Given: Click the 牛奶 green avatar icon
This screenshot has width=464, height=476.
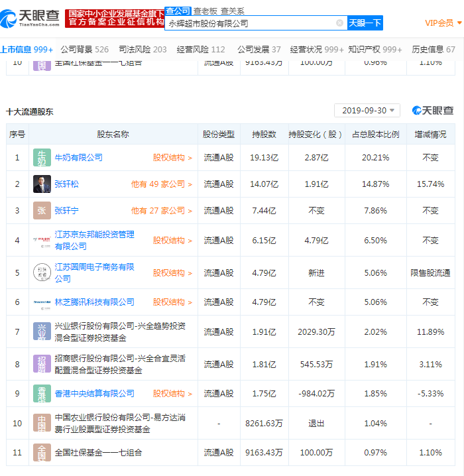Looking at the screenshot, I should click(42, 158).
